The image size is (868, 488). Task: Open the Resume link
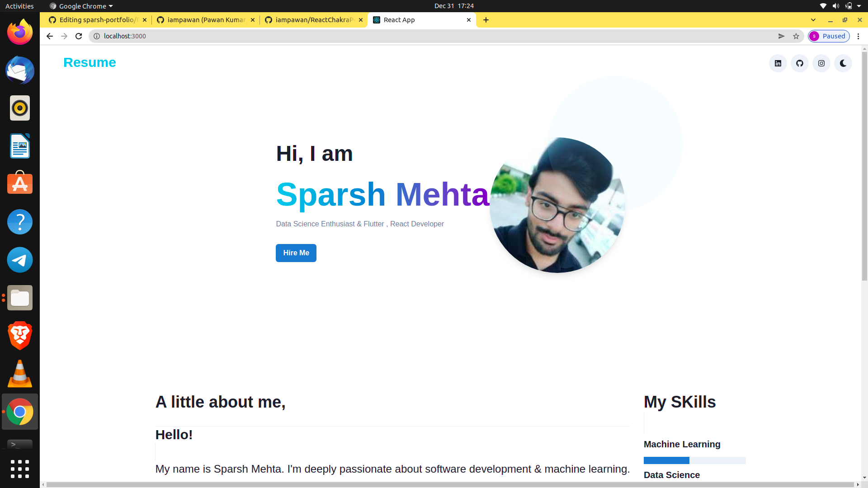click(x=90, y=62)
